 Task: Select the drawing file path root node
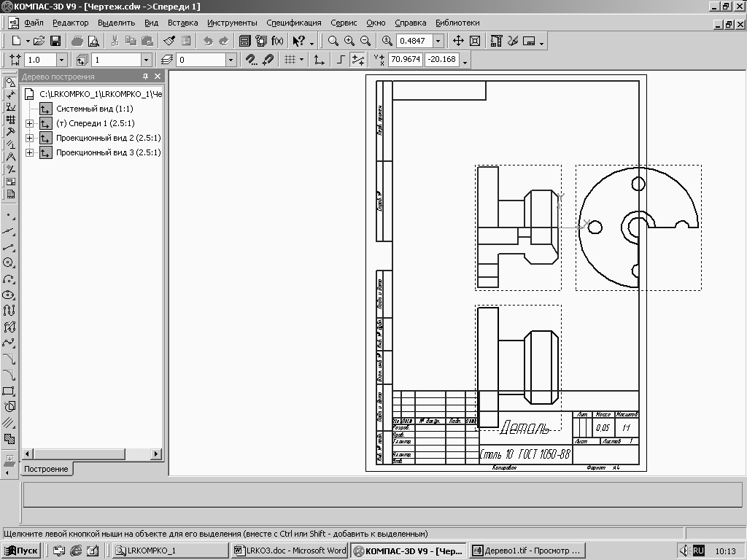pyautogui.click(x=101, y=94)
